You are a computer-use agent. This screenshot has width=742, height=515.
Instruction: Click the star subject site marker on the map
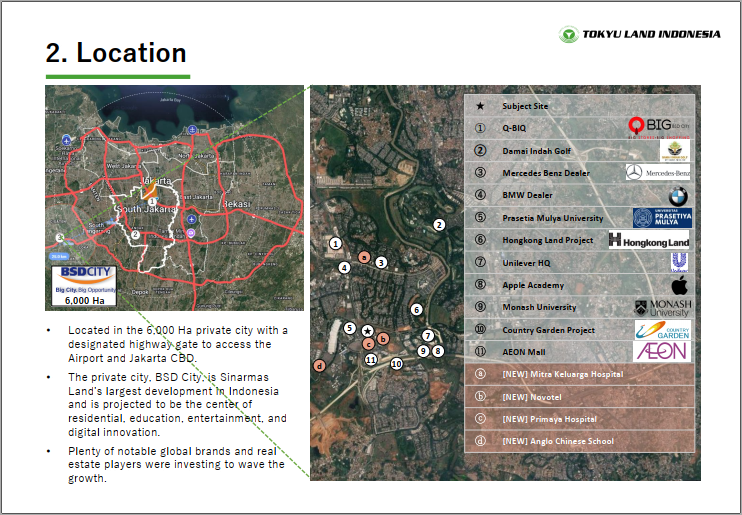[x=367, y=330]
